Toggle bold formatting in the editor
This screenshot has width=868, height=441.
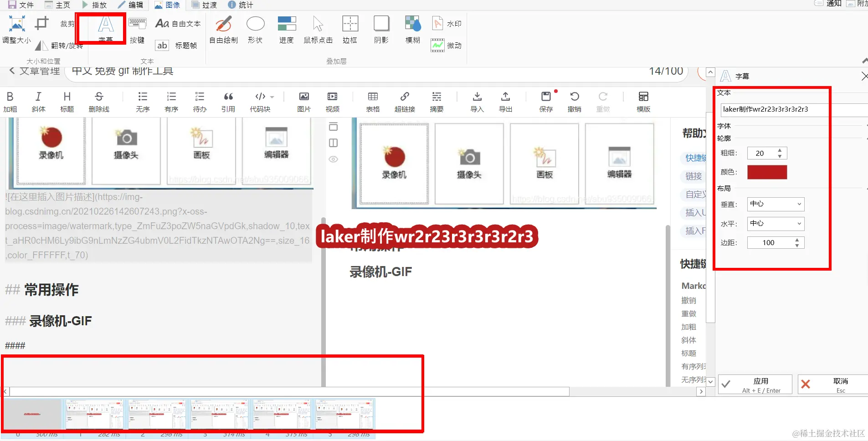[10, 101]
